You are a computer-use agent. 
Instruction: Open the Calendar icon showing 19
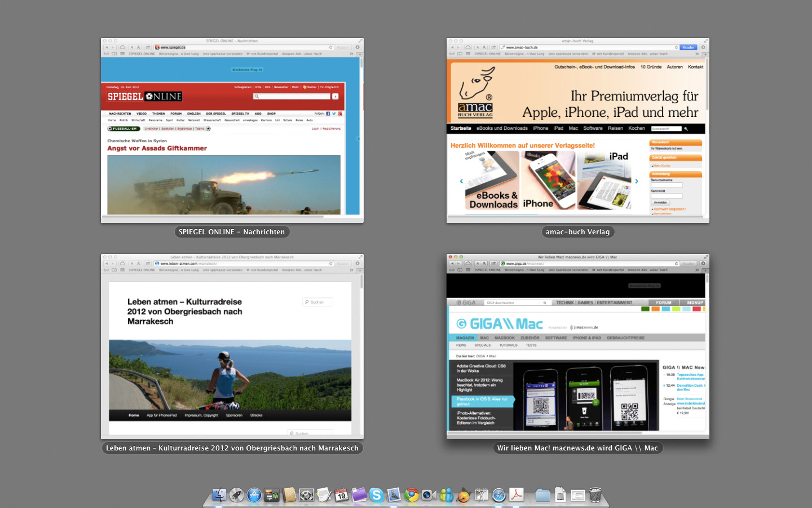[342, 495]
